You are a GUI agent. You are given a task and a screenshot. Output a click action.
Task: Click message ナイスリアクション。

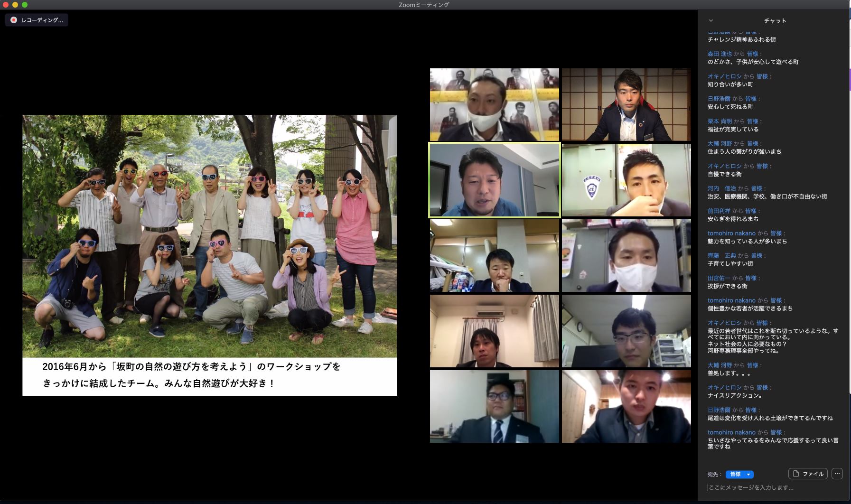735,396
